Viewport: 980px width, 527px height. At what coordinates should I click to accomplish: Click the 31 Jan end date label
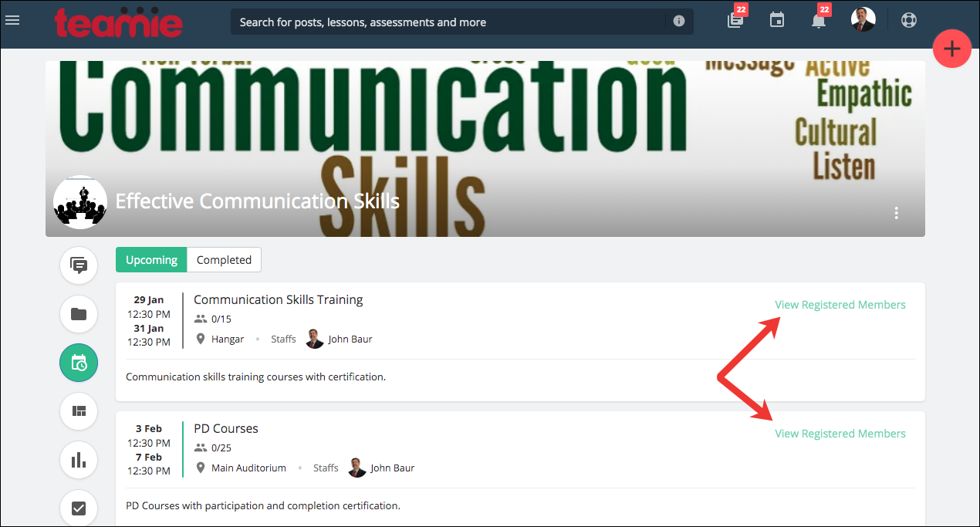tap(149, 328)
